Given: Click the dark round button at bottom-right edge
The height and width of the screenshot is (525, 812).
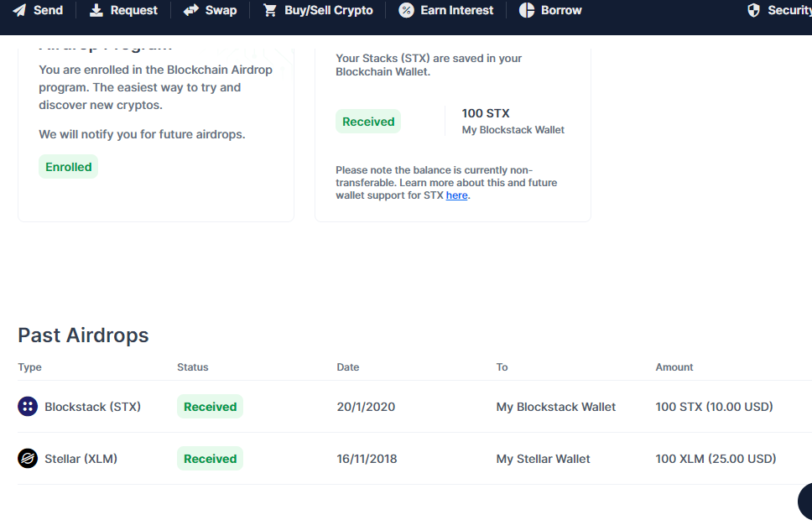Looking at the screenshot, I should [x=806, y=502].
